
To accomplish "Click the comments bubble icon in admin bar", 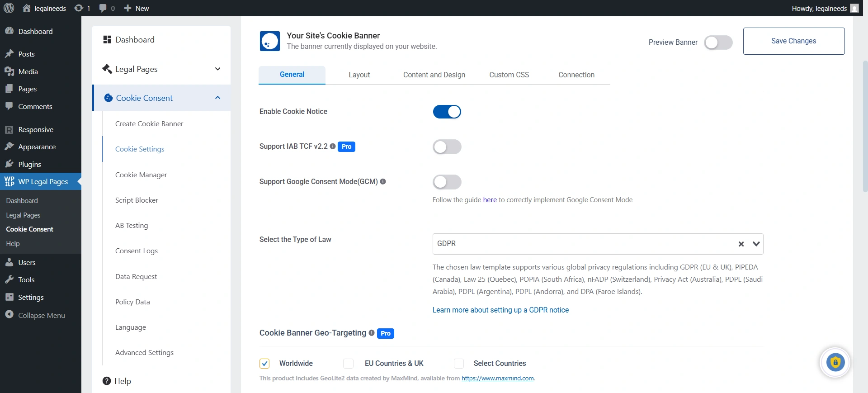I will pos(103,8).
